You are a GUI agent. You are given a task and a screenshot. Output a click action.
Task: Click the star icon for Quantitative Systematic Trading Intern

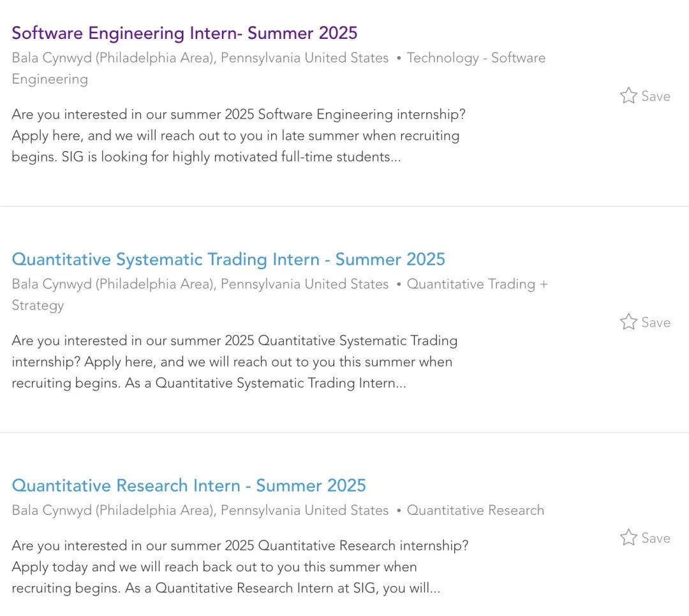click(x=628, y=322)
